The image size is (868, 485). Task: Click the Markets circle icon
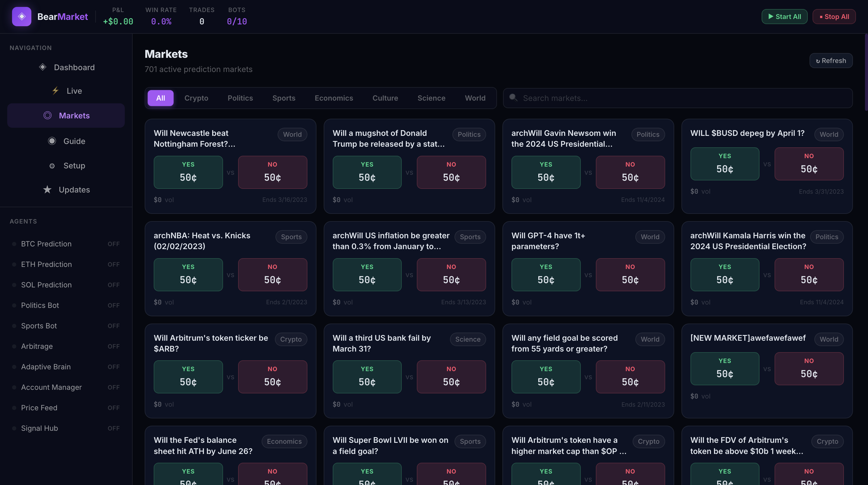[x=48, y=115]
